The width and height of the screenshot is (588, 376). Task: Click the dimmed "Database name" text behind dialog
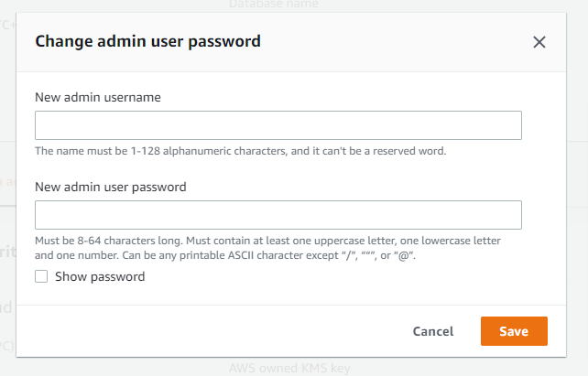pyautogui.click(x=273, y=5)
